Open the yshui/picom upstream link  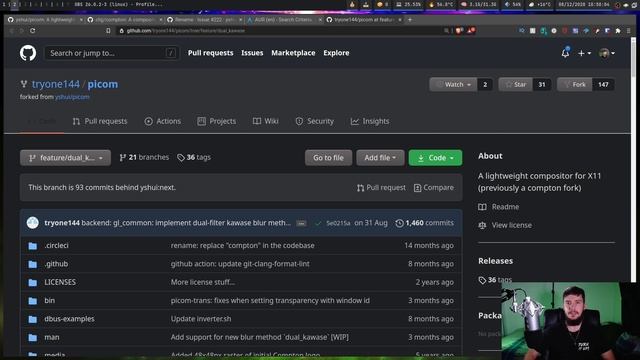(x=72, y=97)
